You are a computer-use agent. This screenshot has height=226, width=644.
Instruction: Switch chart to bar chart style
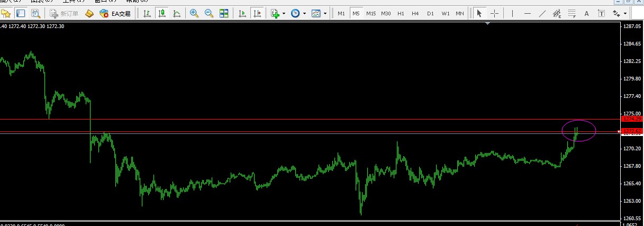pyautogui.click(x=147, y=13)
